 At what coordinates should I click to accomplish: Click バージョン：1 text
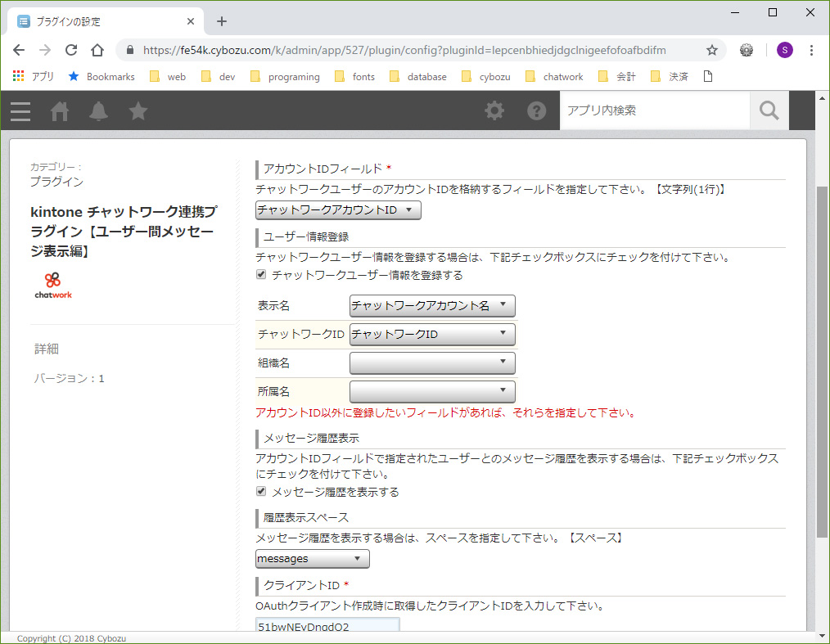click(70, 378)
